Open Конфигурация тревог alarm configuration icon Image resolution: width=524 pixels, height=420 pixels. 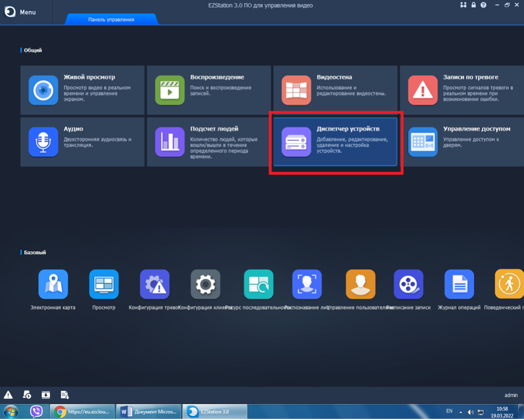coord(154,284)
